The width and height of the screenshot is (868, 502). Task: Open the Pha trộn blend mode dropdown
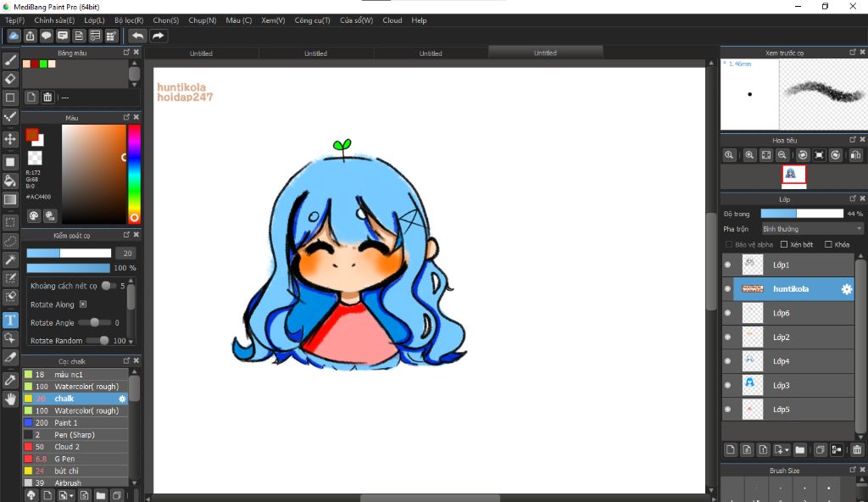pos(812,229)
